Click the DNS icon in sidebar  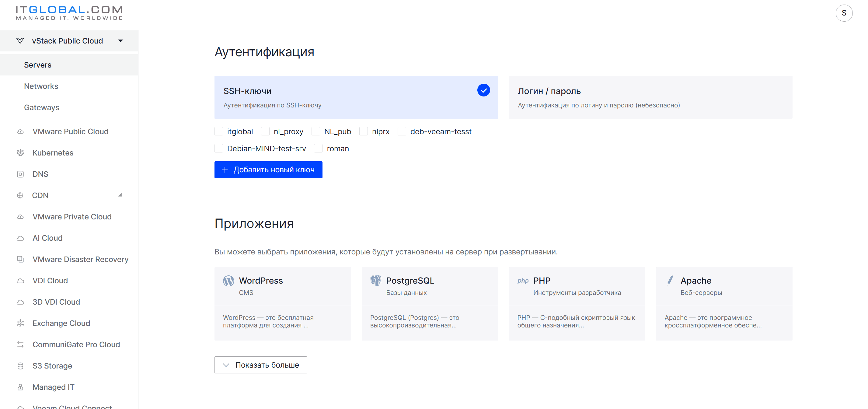coord(20,174)
